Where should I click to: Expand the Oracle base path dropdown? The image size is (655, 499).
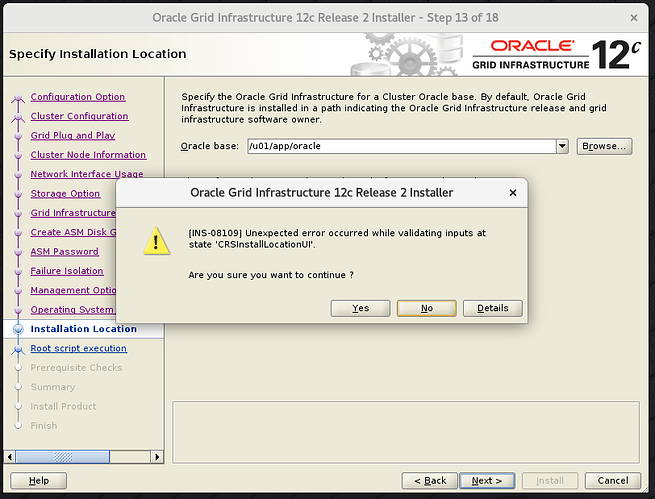pyautogui.click(x=562, y=146)
